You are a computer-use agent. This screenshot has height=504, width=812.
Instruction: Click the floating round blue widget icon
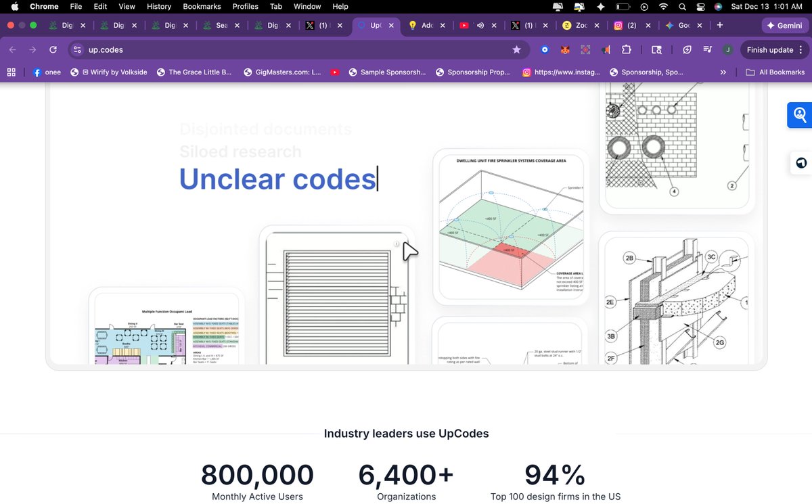(x=801, y=163)
